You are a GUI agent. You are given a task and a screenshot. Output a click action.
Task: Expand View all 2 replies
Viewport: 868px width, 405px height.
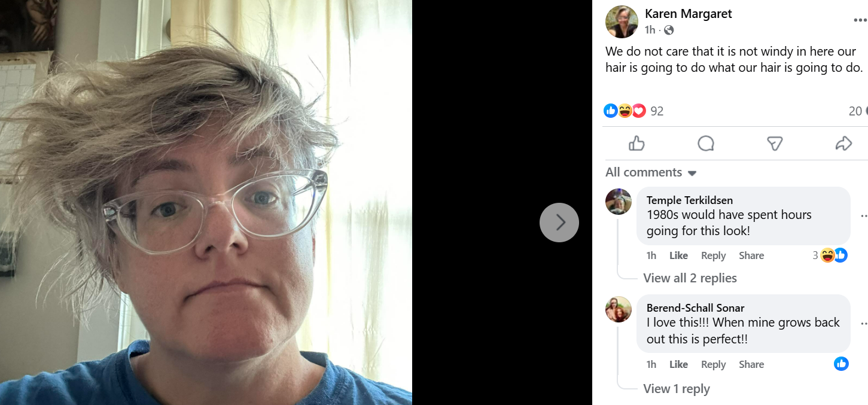coord(690,278)
